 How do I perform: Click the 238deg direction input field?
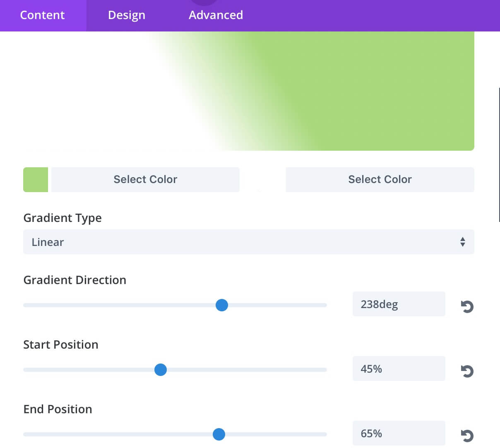click(x=399, y=304)
